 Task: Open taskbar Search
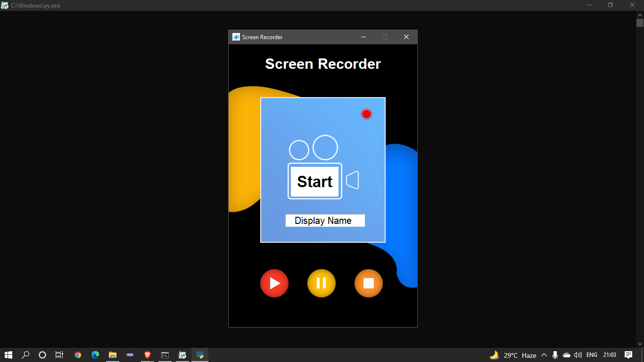click(26, 355)
